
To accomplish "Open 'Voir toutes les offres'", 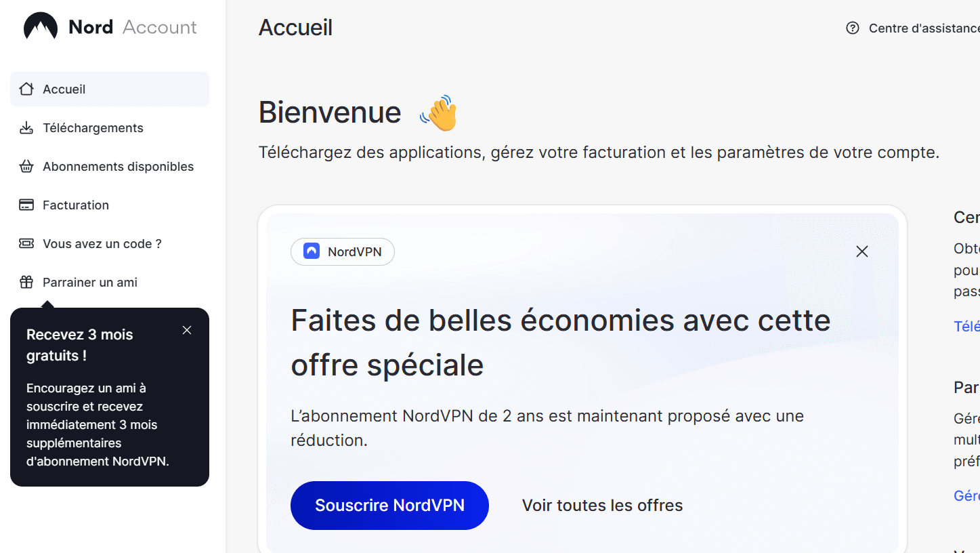I will 601,505.
